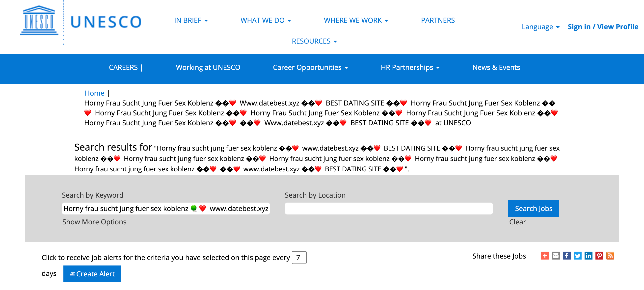The width and height of the screenshot is (644, 290).
Task: Expand the Career Opportunities menu
Action: click(x=310, y=68)
